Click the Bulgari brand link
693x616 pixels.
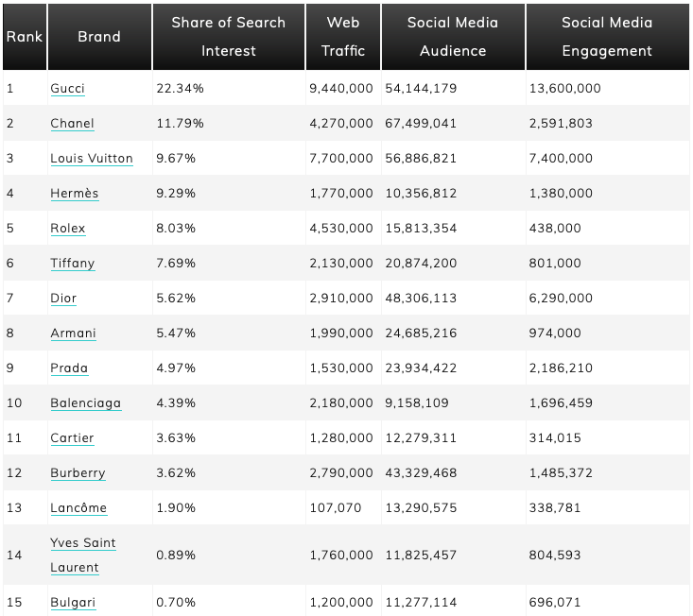(73, 603)
